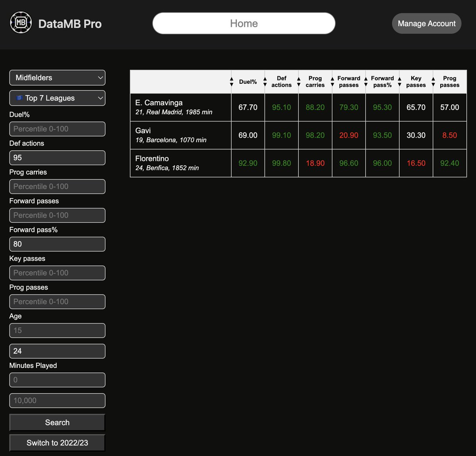Select the Gavi player name
The image size is (476, 456).
pos(143,131)
